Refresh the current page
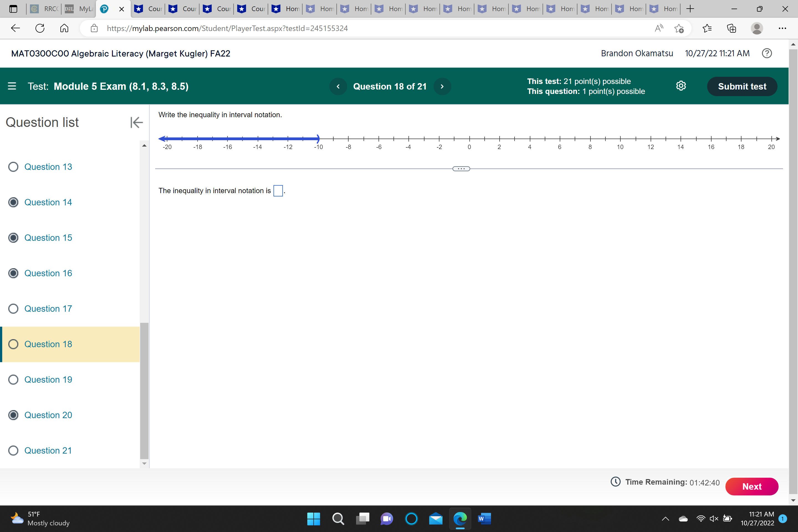Viewport: 798px width, 532px height. (40, 28)
